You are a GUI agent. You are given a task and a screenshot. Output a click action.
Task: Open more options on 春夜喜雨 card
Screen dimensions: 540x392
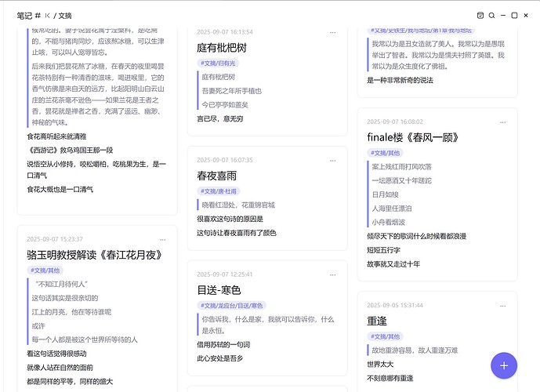333,160
